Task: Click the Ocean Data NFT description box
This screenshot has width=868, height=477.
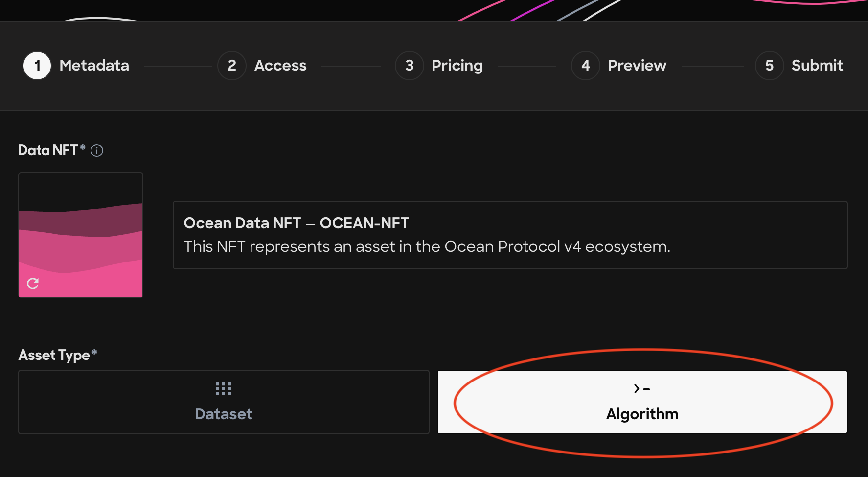Action: click(x=510, y=235)
